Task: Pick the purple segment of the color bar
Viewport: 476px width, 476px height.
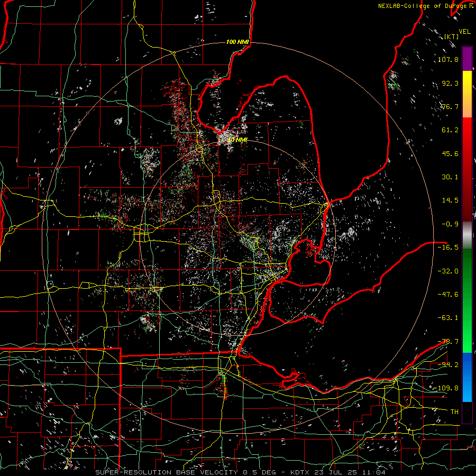Action: tap(467, 59)
